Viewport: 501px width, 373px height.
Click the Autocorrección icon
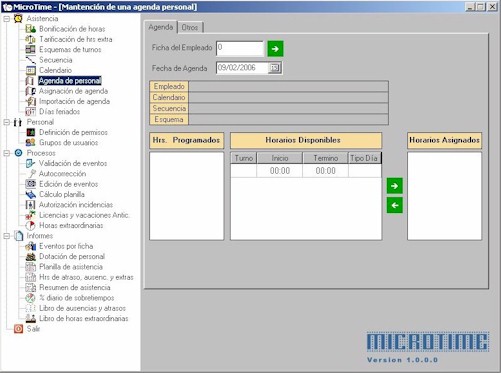point(32,174)
